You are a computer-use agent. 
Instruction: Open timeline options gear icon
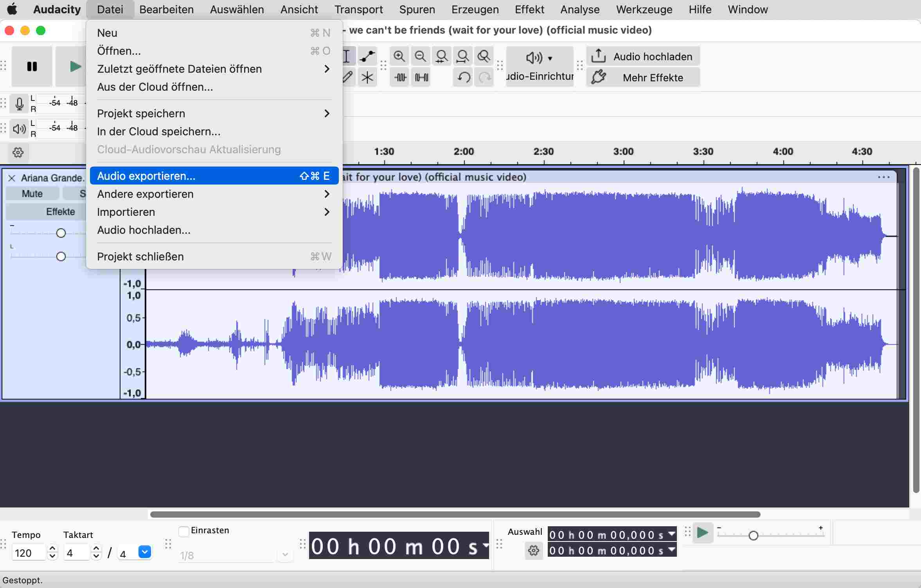click(x=18, y=152)
